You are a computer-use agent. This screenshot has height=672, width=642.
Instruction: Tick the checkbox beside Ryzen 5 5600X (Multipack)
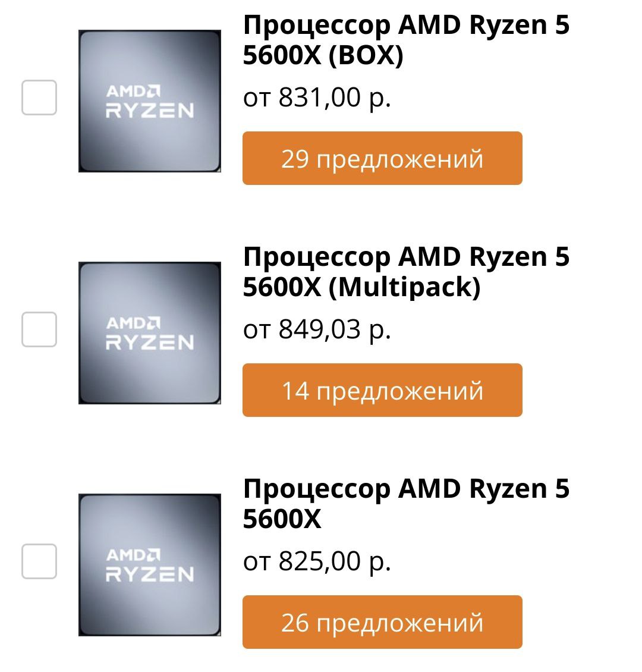(x=39, y=329)
